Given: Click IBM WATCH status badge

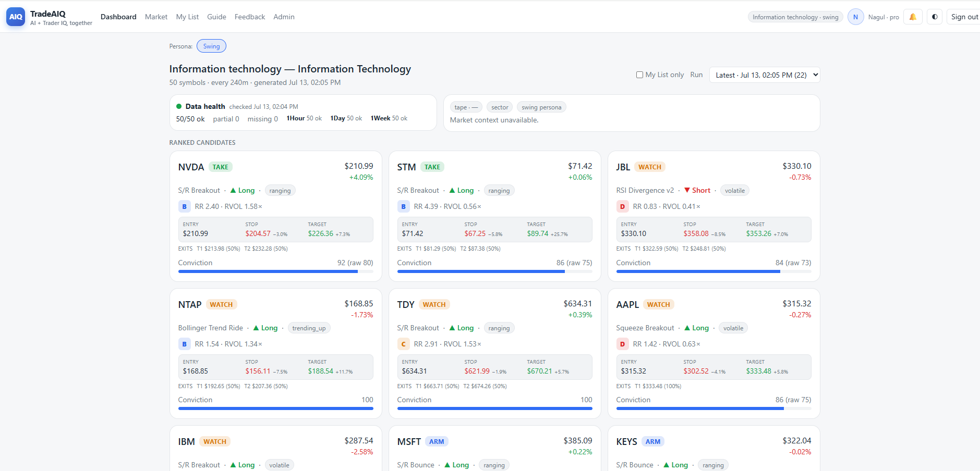Looking at the screenshot, I should (215, 441).
